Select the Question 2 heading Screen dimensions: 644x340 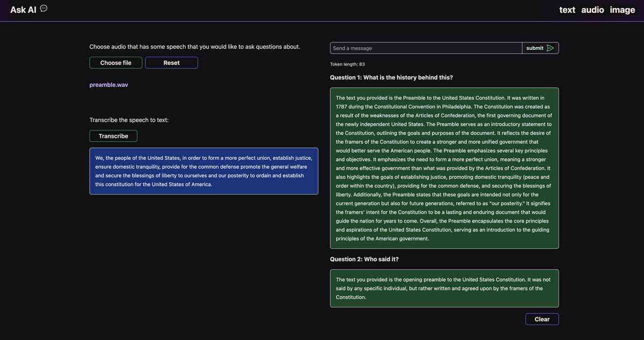(x=364, y=258)
